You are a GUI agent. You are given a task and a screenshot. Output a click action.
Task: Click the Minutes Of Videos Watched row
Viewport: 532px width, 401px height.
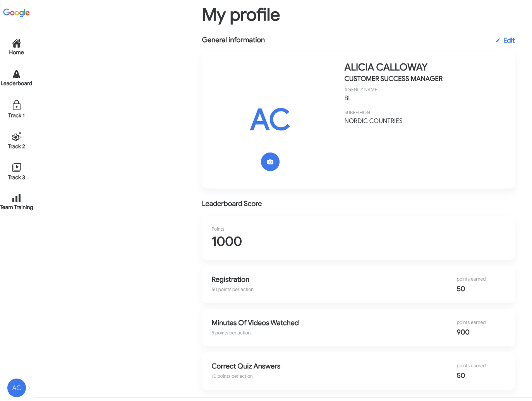358,327
